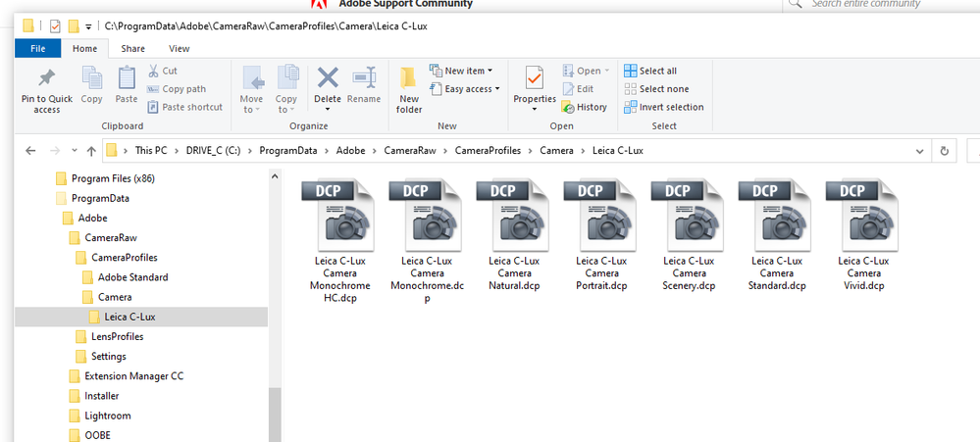
Task: Click Invert selection in ribbon
Action: (664, 107)
